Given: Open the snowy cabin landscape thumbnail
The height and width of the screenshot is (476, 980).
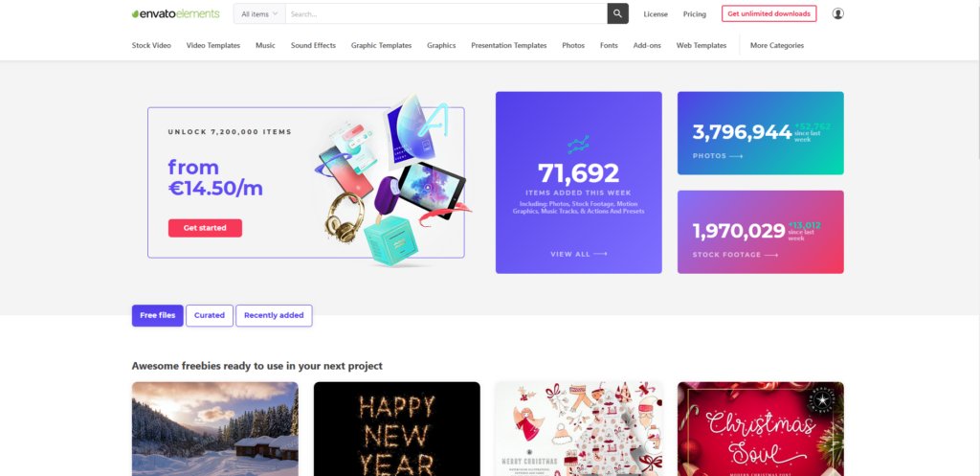Looking at the screenshot, I should (x=215, y=429).
